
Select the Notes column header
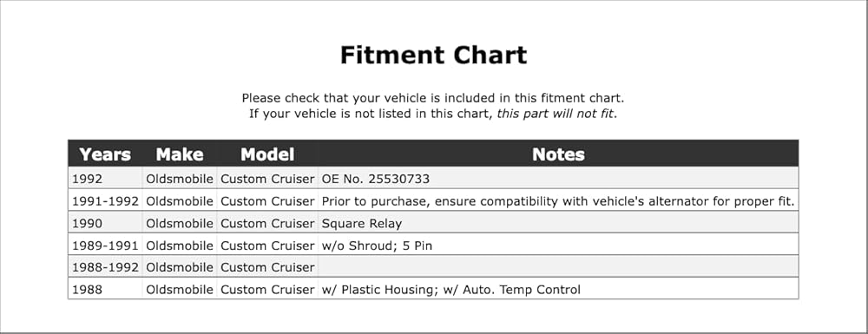pyautogui.click(x=558, y=154)
